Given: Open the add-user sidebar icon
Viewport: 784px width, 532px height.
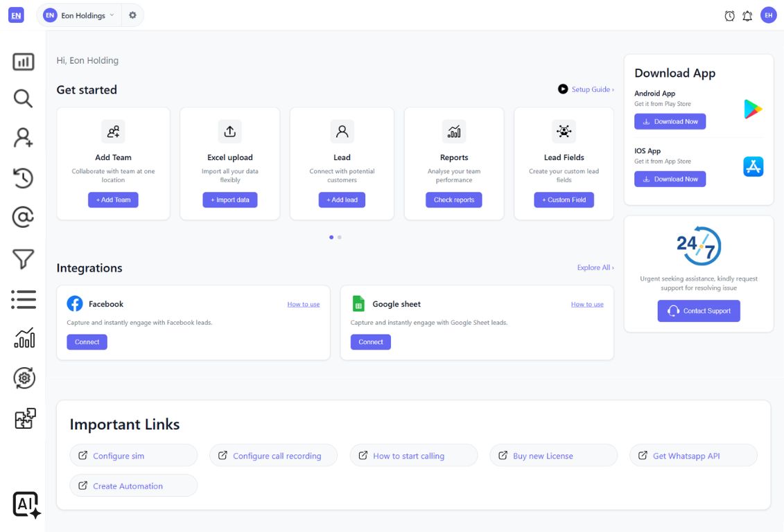Looking at the screenshot, I should (24, 138).
